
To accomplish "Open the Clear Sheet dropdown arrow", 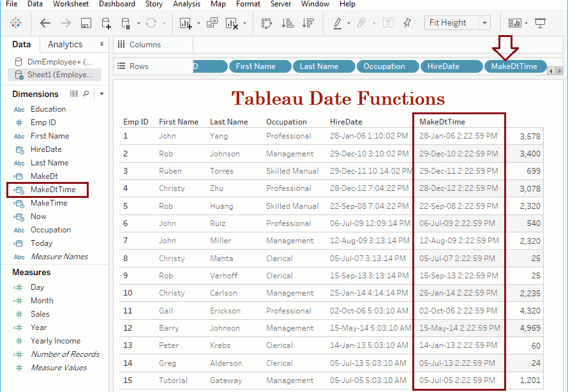I will [244, 24].
